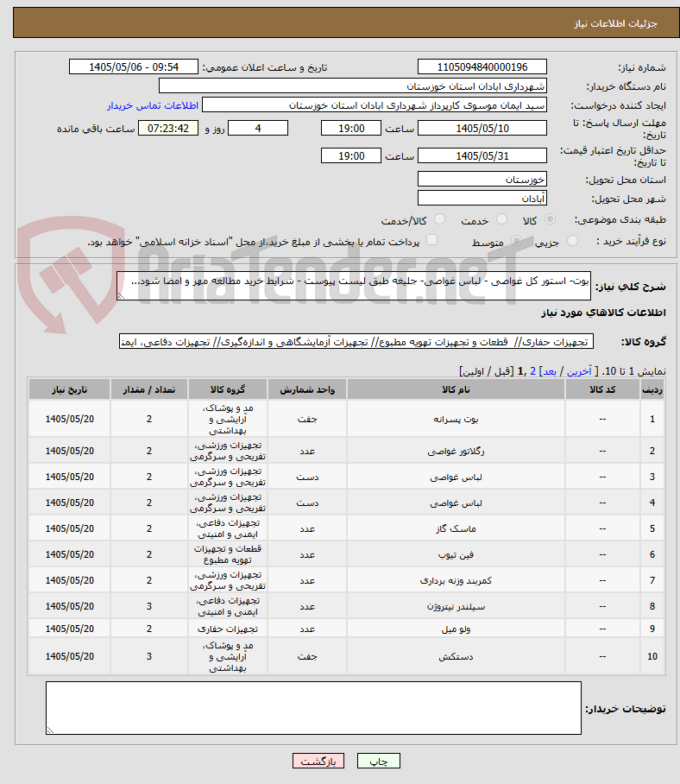Viewport: 680px width, 784px height.
Task: Select the جزیی purchase type radio
Action: pos(573,241)
